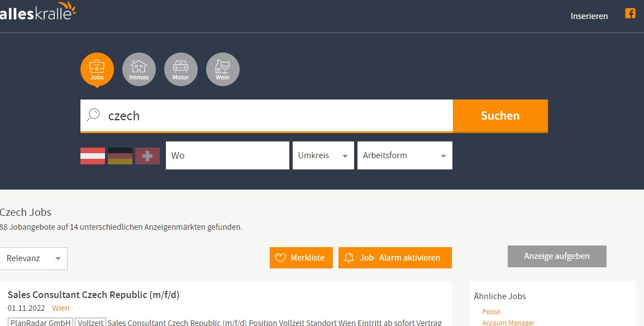Click the alleskralle logo
The width and height of the screenshot is (644, 326).
click(38, 11)
